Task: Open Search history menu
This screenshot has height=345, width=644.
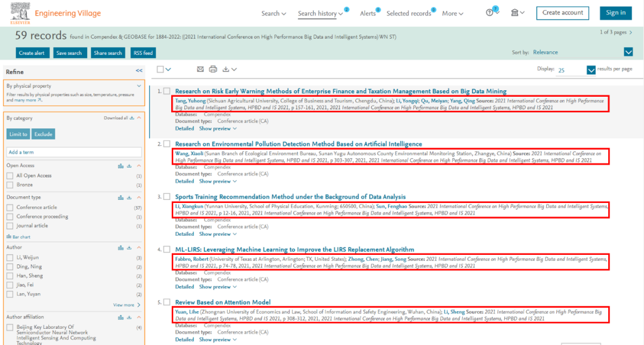Action: point(320,14)
